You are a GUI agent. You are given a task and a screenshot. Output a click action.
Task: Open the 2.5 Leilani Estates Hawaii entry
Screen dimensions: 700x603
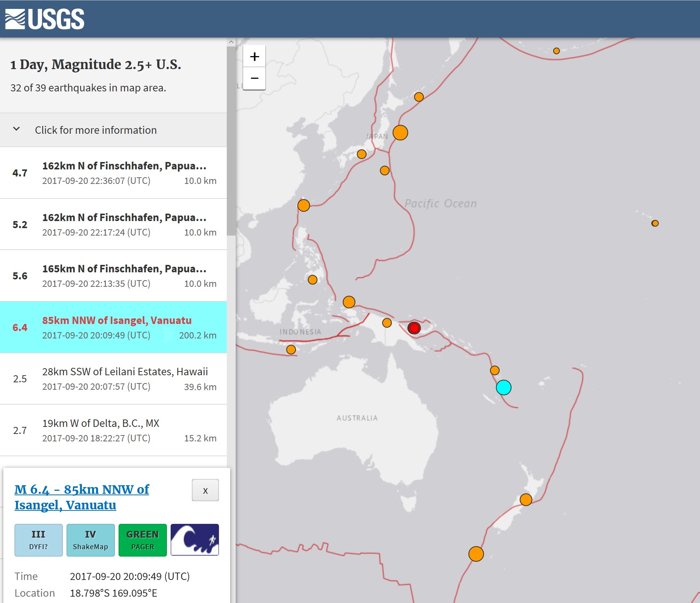[x=113, y=379]
